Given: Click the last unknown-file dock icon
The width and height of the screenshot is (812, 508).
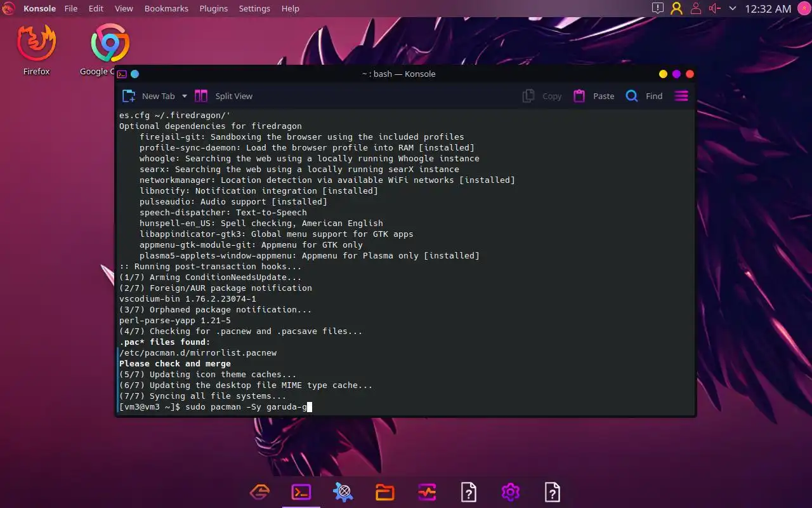Looking at the screenshot, I should pos(553,491).
